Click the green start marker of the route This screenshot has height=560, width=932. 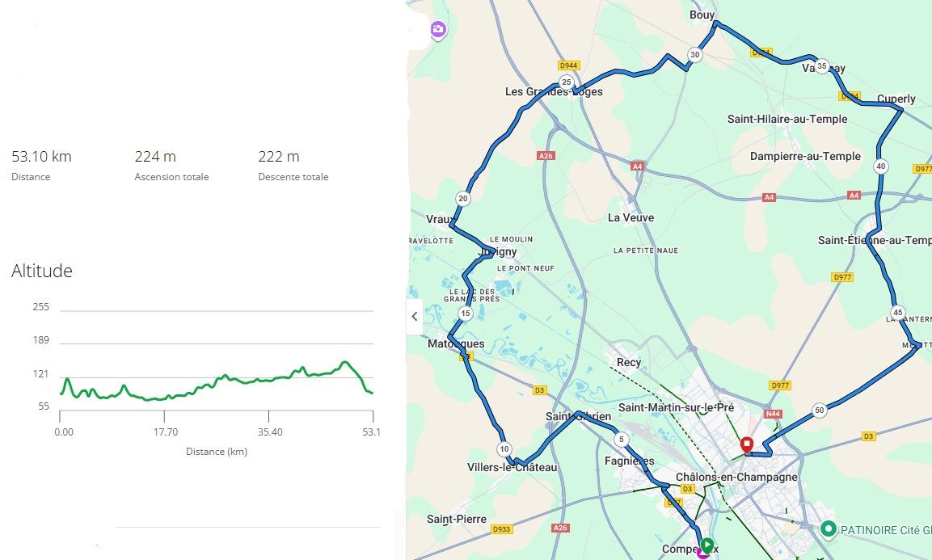point(707,545)
